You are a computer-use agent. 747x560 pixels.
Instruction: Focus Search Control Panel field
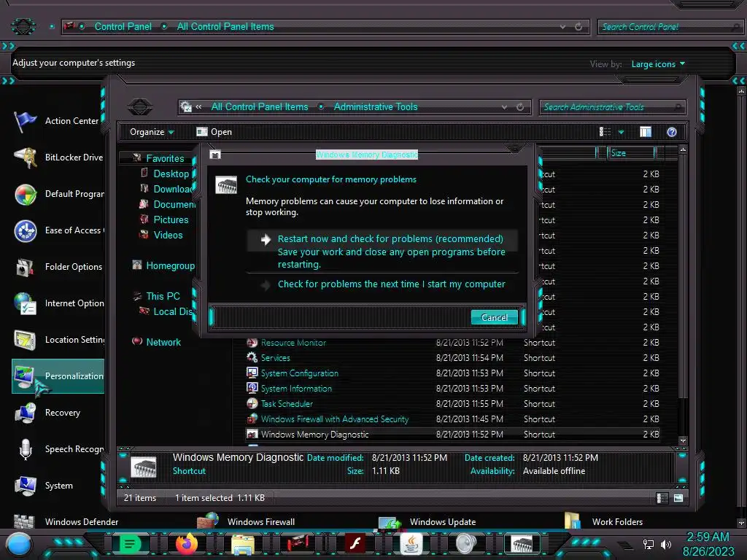[670, 27]
